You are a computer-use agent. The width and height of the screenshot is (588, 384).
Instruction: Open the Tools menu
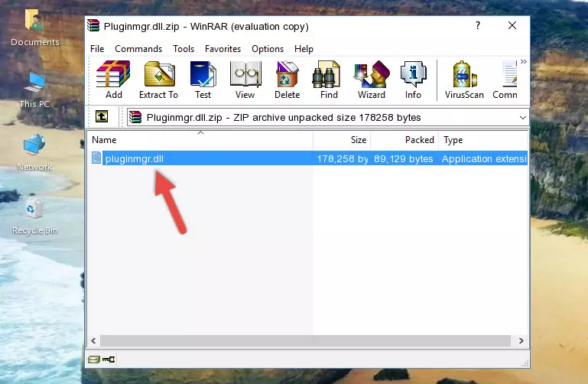click(184, 49)
